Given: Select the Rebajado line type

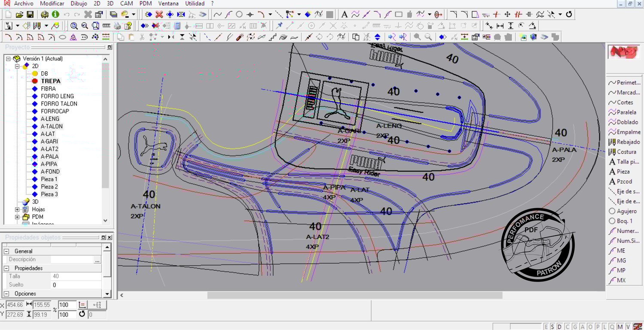Looking at the screenshot, I should pyautogui.click(x=624, y=142).
